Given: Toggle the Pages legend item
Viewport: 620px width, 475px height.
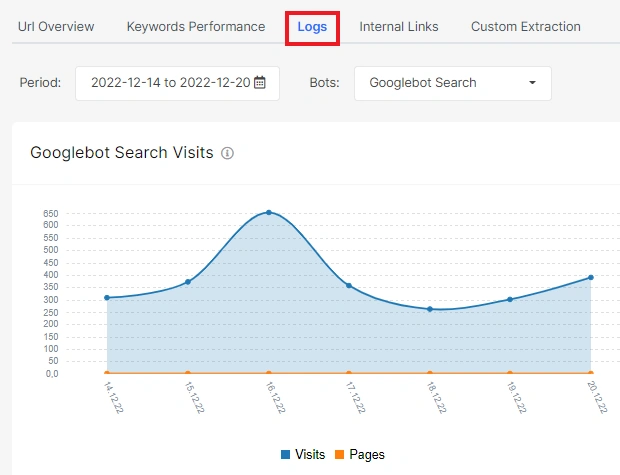Looking at the screenshot, I should coord(359,454).
